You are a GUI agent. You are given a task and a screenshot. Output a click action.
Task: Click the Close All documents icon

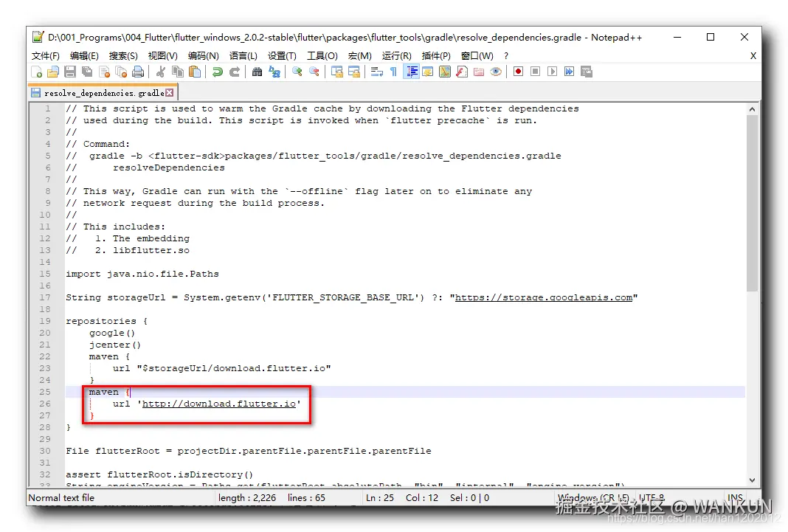[121, 72]
